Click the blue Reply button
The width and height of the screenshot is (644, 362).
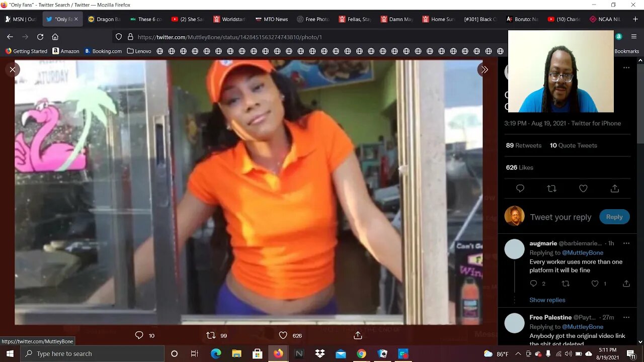tap(614, 217)
